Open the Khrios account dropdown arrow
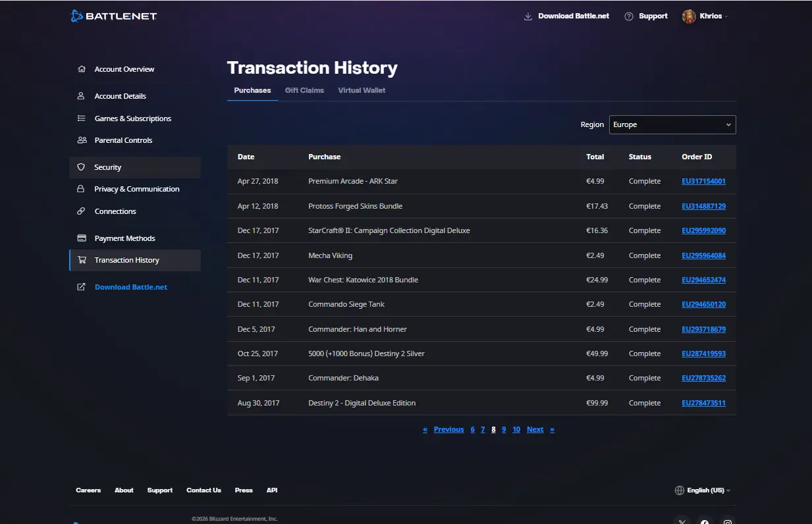Viewport: 812px width, 524px height. pyautogui.click(x=726, y=16)
